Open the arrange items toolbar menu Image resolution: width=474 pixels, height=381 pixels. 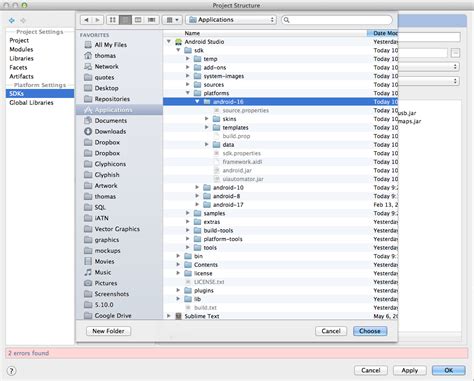tap(172, 20)
